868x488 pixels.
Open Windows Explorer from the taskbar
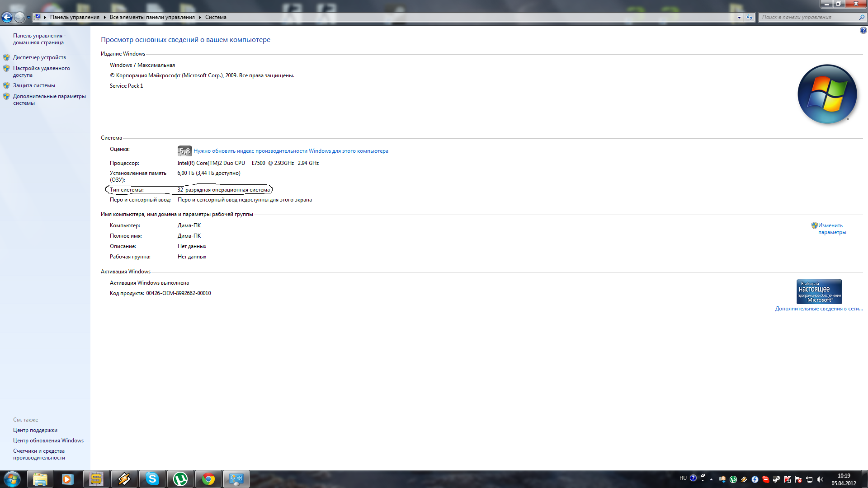(40, 479)
